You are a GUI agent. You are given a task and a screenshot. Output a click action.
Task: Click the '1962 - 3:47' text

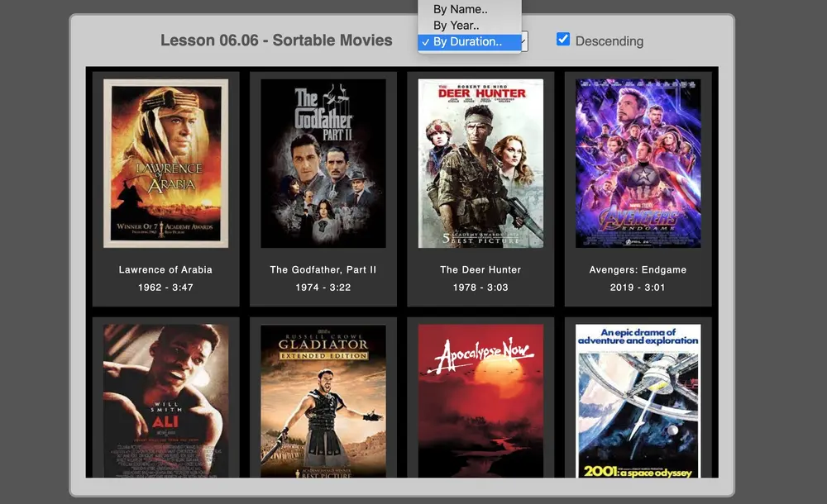click(x=165, y=288)
